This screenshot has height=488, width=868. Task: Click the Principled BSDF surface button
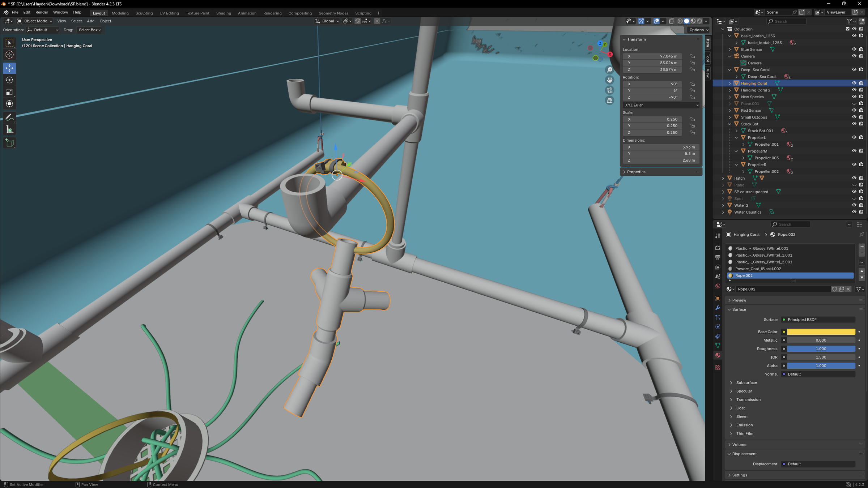817,320
